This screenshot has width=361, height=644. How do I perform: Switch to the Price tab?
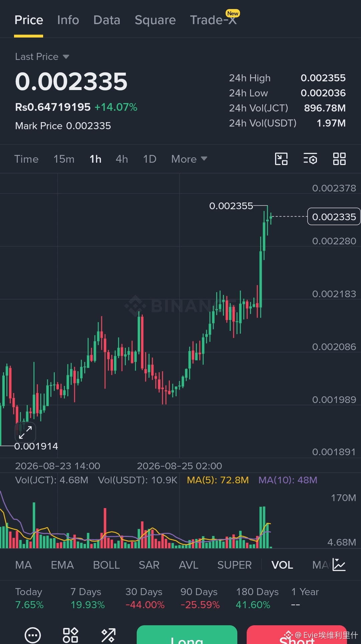(x=29, y=20)
